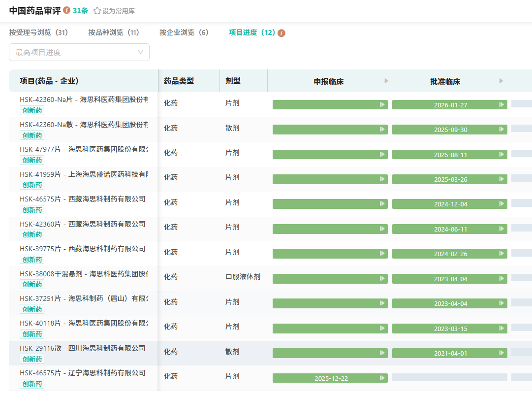This screenshot has width=532, height=397.
Task: Click 创新药 tag under HSK-41959片
Action: tap(32, 185)
